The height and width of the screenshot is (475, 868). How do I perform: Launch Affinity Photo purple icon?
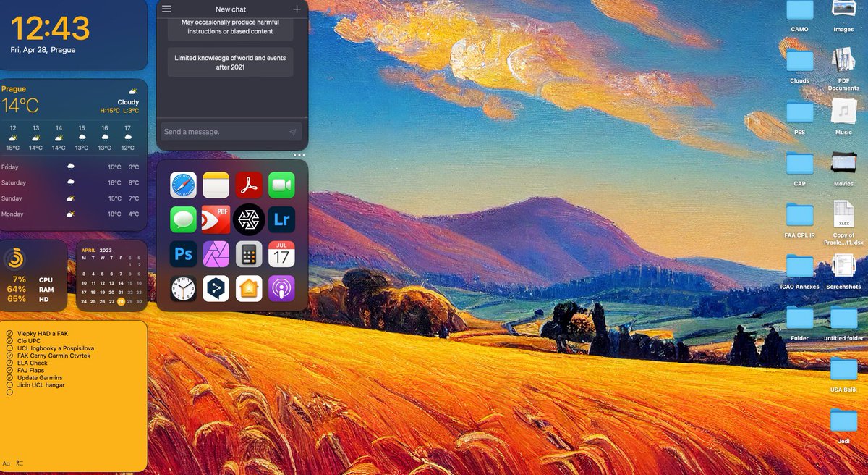click(216, 254)
